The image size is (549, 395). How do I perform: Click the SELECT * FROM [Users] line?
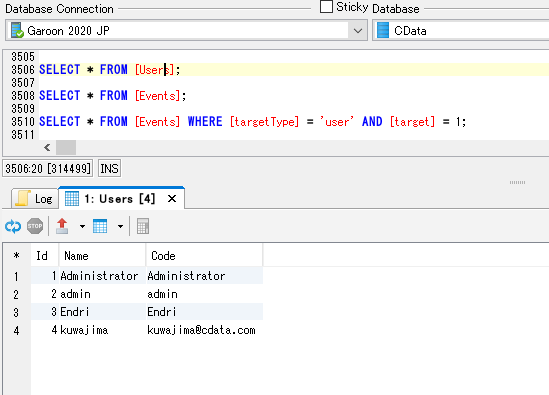(110, 70)
